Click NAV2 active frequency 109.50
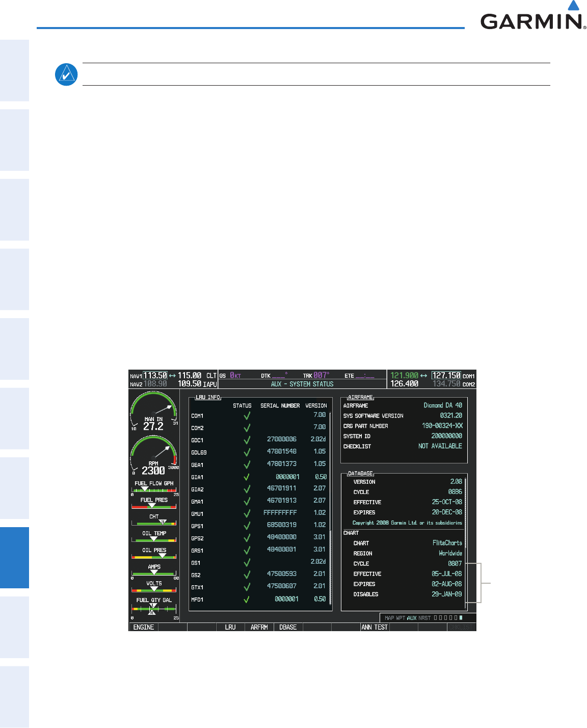 point(190,384)
